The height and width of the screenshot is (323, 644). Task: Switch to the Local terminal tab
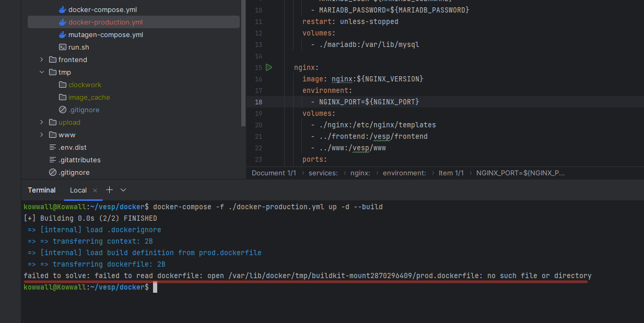(x=78, y=190)
